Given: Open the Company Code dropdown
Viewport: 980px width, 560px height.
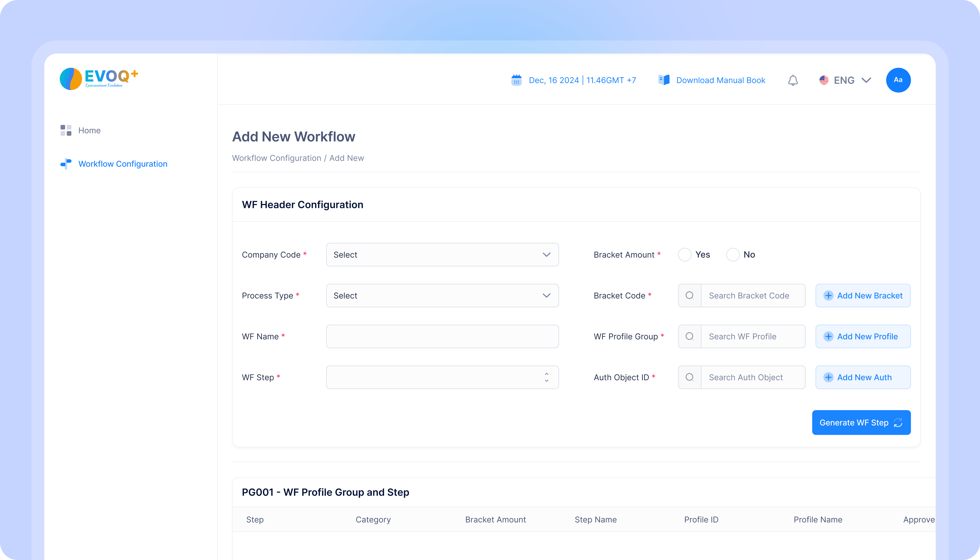Looking at the screenshot, I should coord(442,255).
